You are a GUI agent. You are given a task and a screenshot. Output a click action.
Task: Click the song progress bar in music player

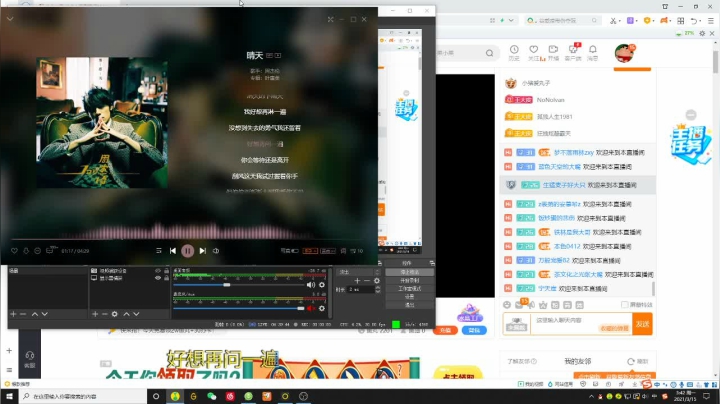click(x=188, y=239)
